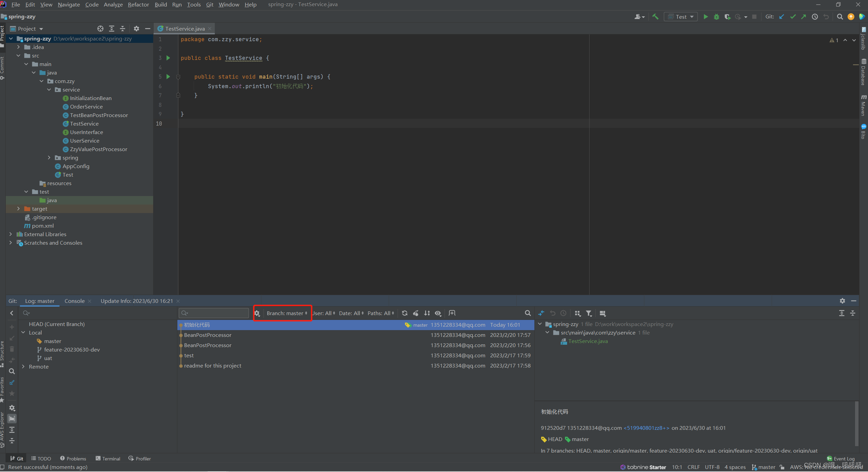Expand External Libraries node
This screenshot has height=472, width=868.
[11, 234]
